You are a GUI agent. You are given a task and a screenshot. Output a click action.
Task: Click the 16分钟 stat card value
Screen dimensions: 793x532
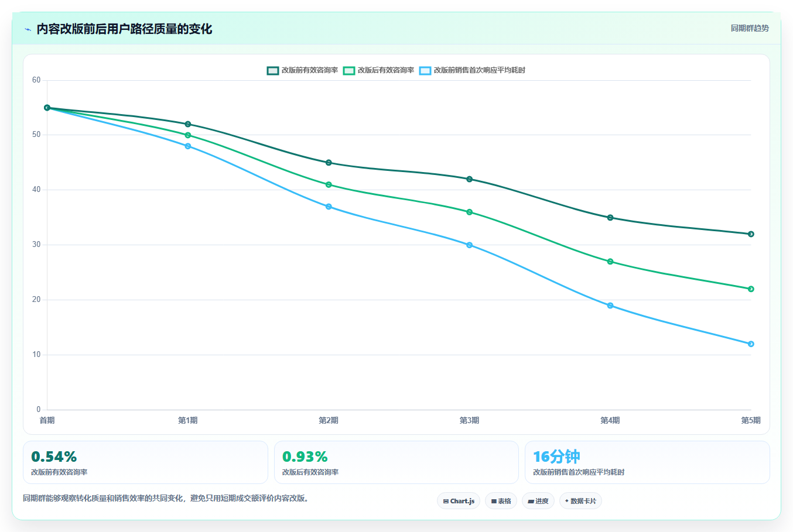tap(556, 457)
